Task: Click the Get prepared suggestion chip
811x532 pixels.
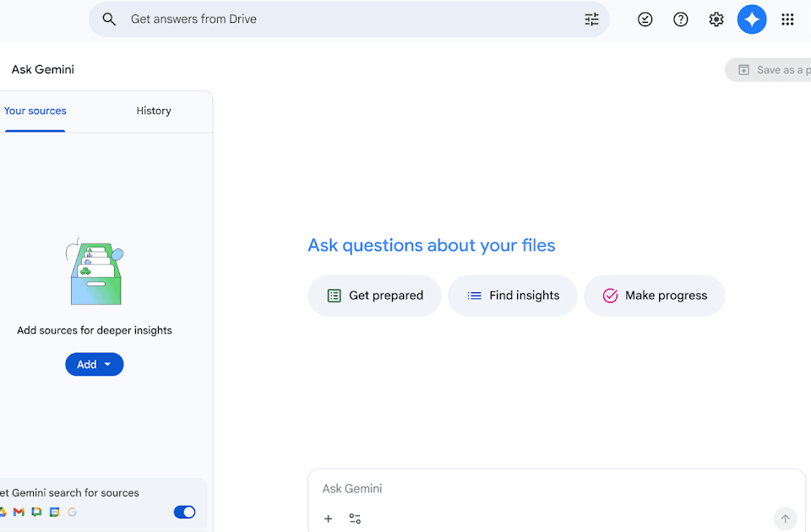Action: [x=374, y=296]
